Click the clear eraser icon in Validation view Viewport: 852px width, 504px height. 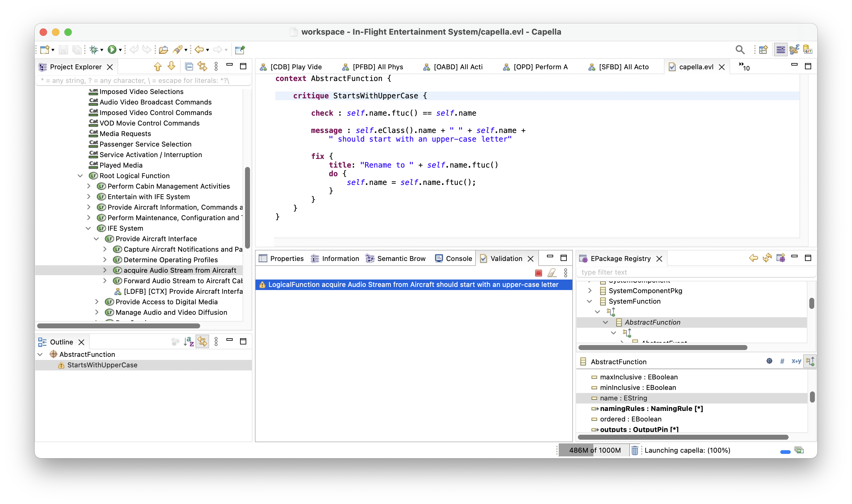[552, 273]
